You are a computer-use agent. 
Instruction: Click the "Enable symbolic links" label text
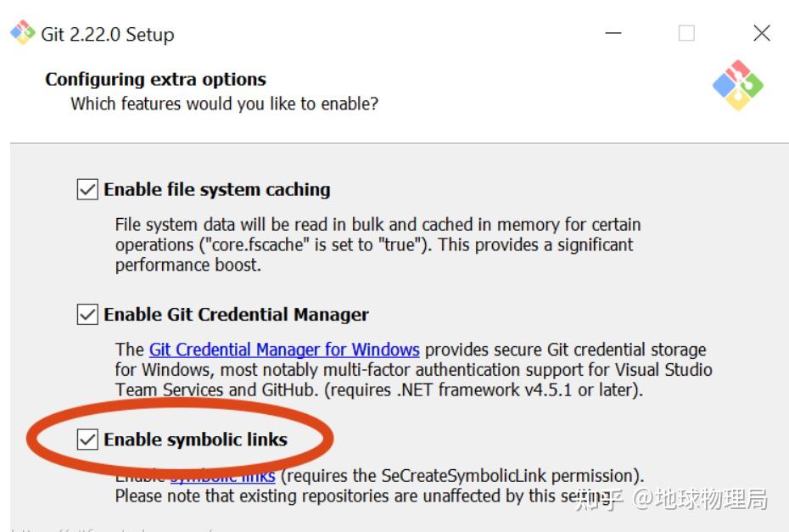click(195, 440)
